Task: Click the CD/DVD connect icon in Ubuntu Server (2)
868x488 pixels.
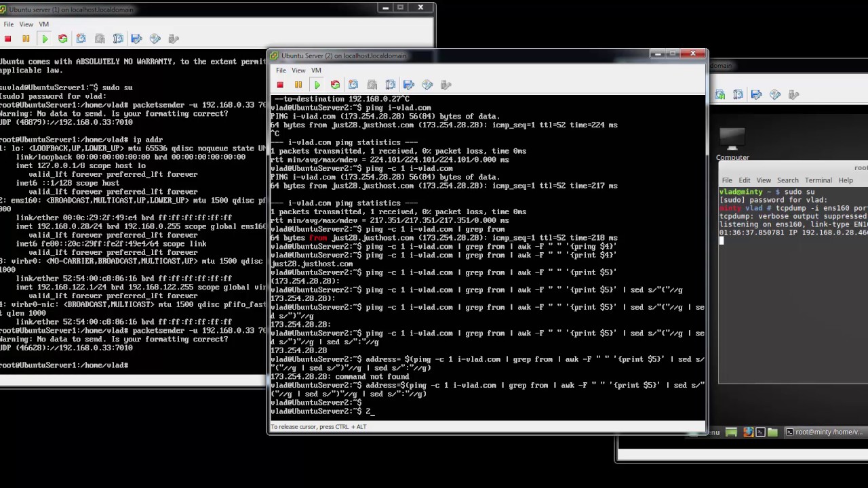Action: 427,85
